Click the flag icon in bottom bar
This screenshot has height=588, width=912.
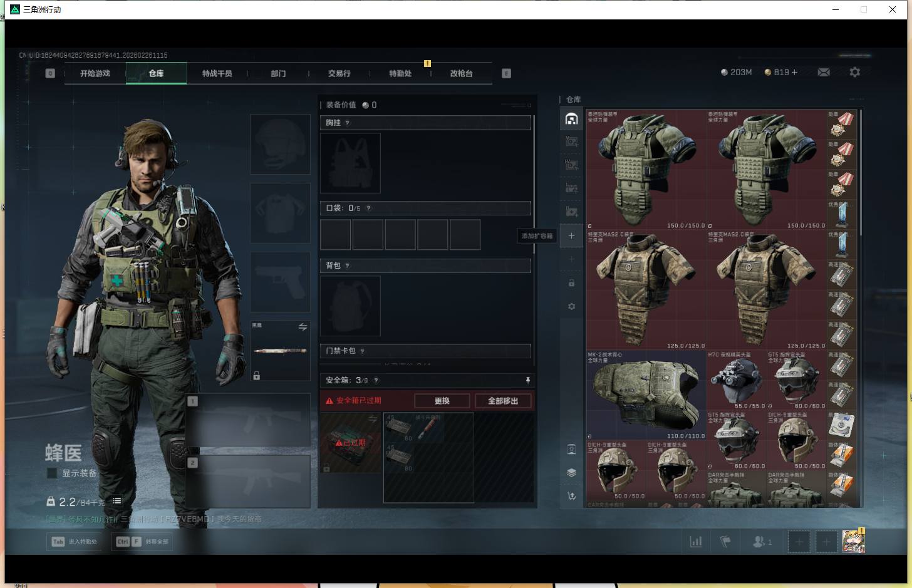725,542
